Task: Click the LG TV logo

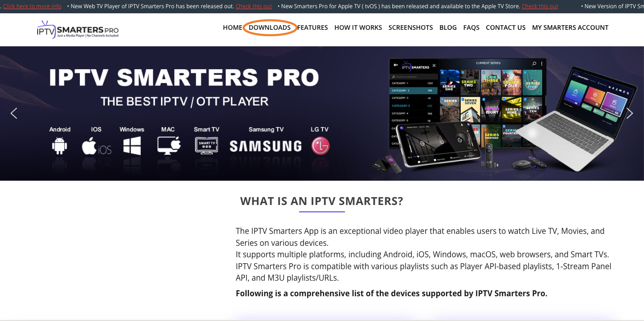Action: click(x=321, y=146)
